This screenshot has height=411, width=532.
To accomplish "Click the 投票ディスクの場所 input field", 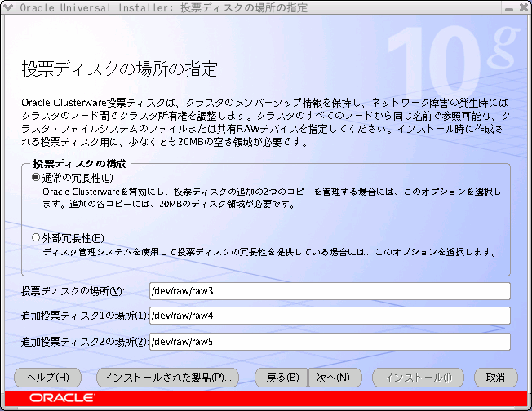I will click(x=330, y=291).
